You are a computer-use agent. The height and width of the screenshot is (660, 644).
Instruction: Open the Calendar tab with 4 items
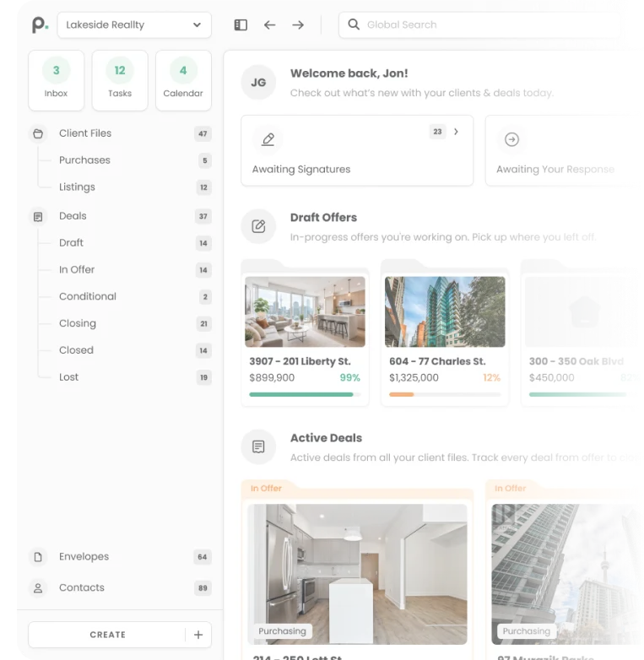[183, 80]
